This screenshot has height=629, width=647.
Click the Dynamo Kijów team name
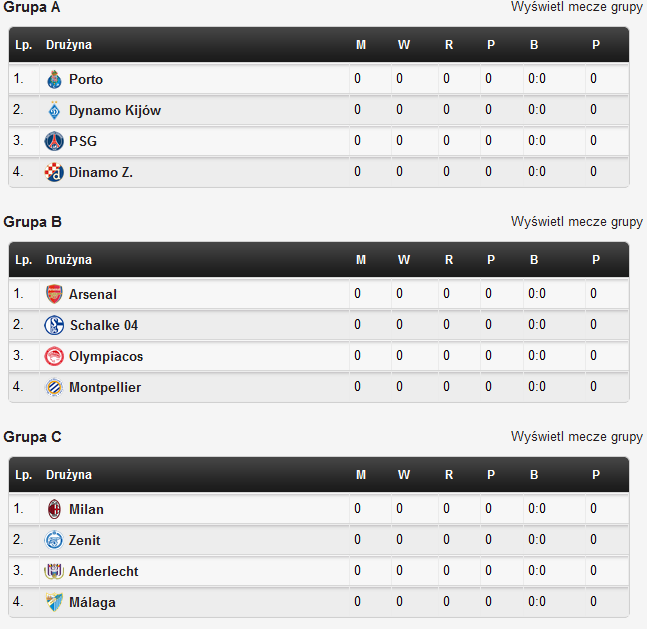click(115, 111)
